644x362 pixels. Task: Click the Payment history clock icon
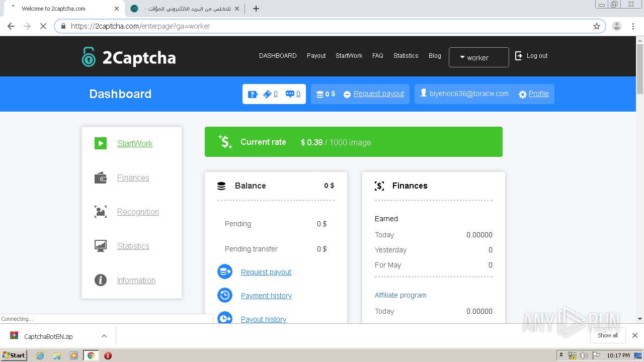click(225, 295)
